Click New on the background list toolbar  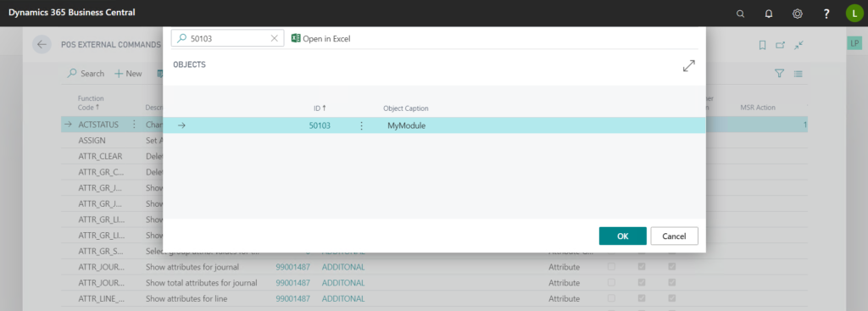[129, 74]
